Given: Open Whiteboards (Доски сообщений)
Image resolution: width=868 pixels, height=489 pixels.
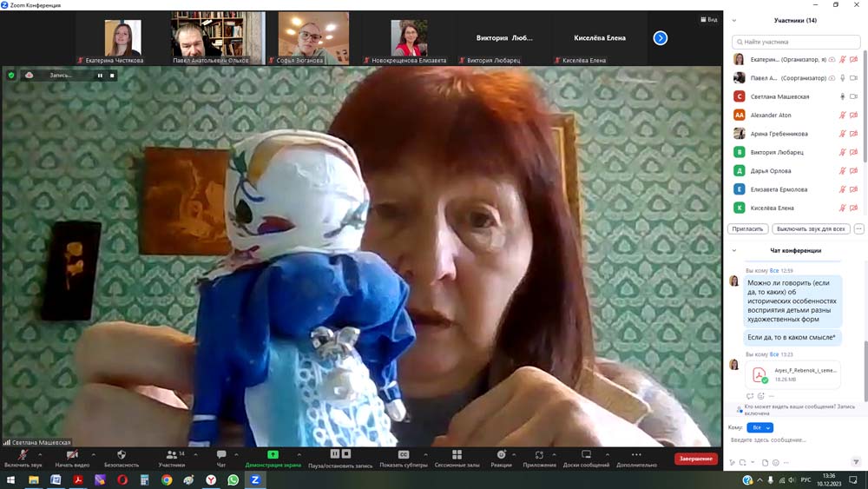Looking at the screenshot, I should click(586, 454).
